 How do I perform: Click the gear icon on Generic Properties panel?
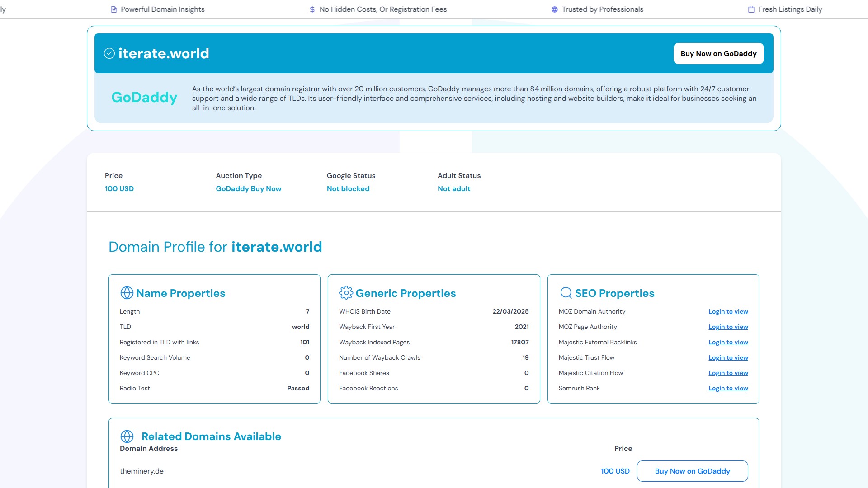point(347,293)
